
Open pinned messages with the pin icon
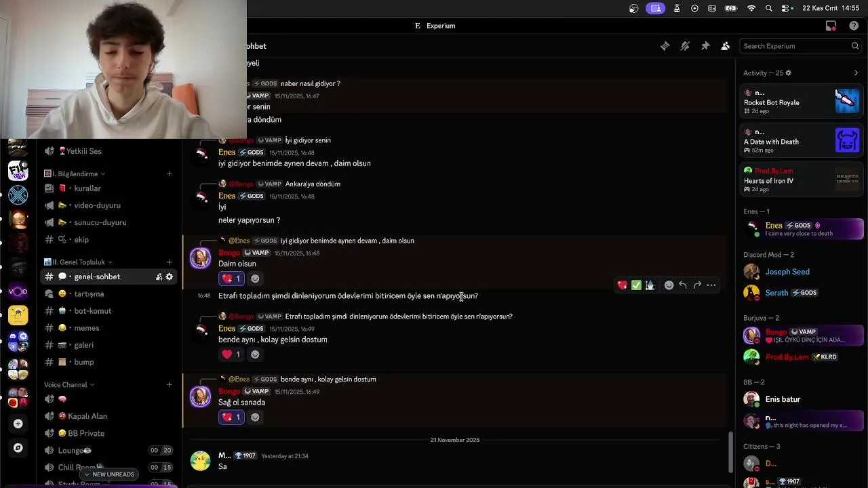coord(705,46)
